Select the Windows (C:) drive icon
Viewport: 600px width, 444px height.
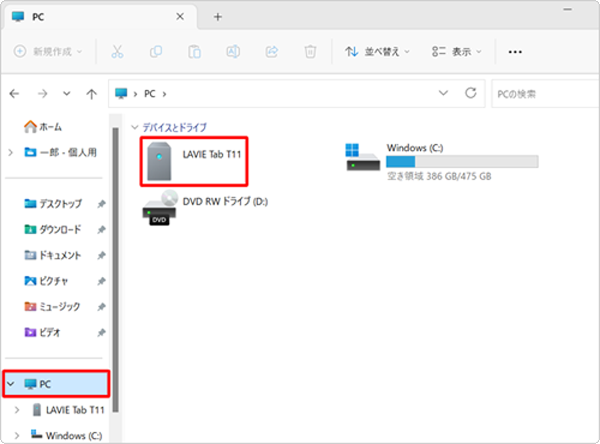(362, 157)
